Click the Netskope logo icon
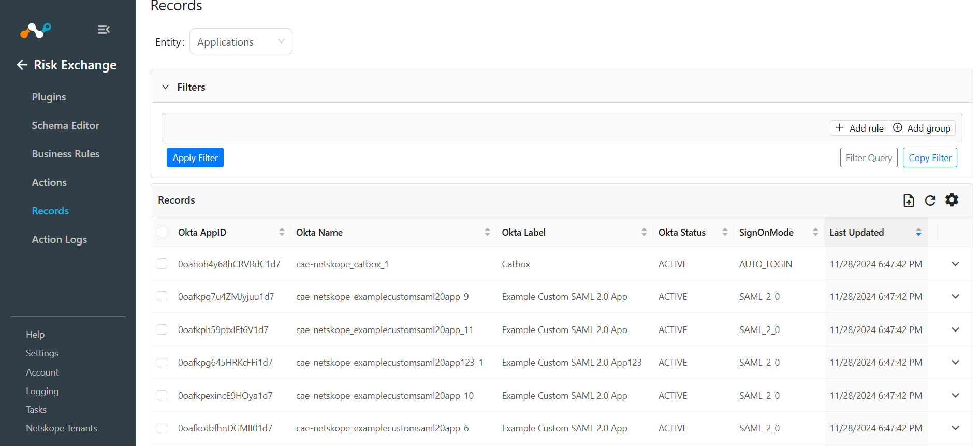Viewport: 980px width, 446px height. pyautogui.click(x=36, y=30)
